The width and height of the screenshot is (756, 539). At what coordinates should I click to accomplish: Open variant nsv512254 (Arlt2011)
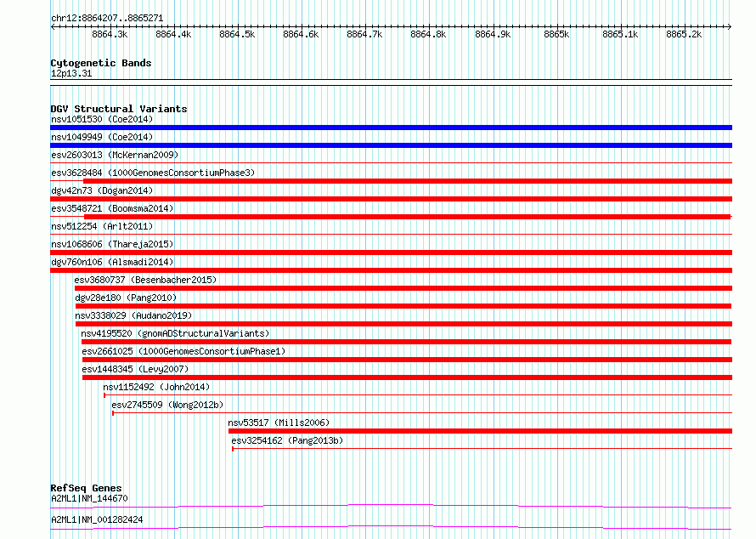[102, 226]
